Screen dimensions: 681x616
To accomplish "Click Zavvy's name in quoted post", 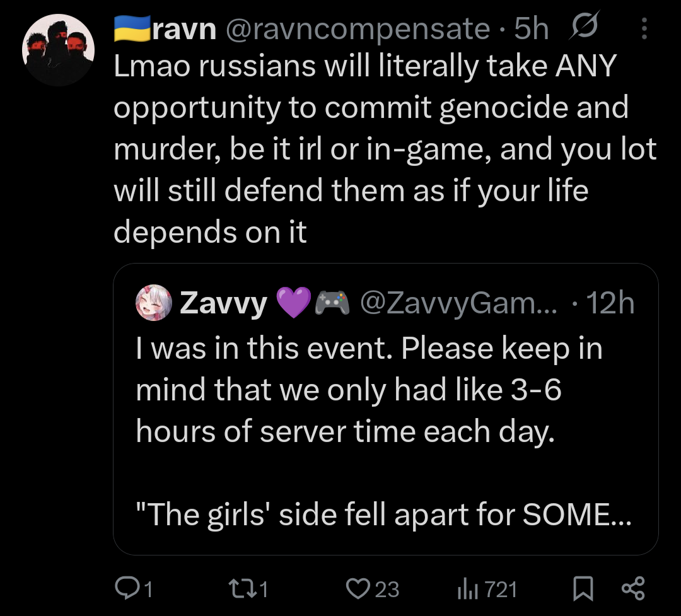I will coord(224,304).
